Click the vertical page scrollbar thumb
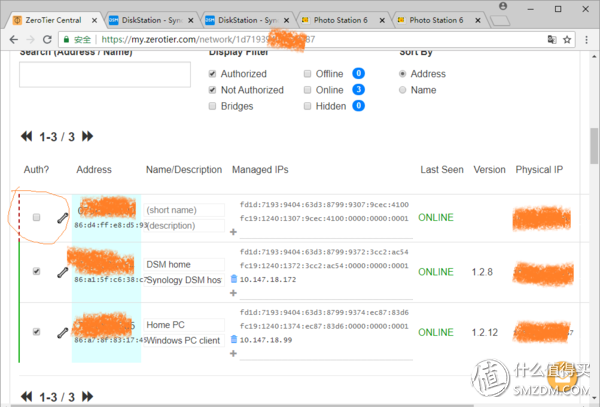Screen dimensions: 600x407 (594, 146)
